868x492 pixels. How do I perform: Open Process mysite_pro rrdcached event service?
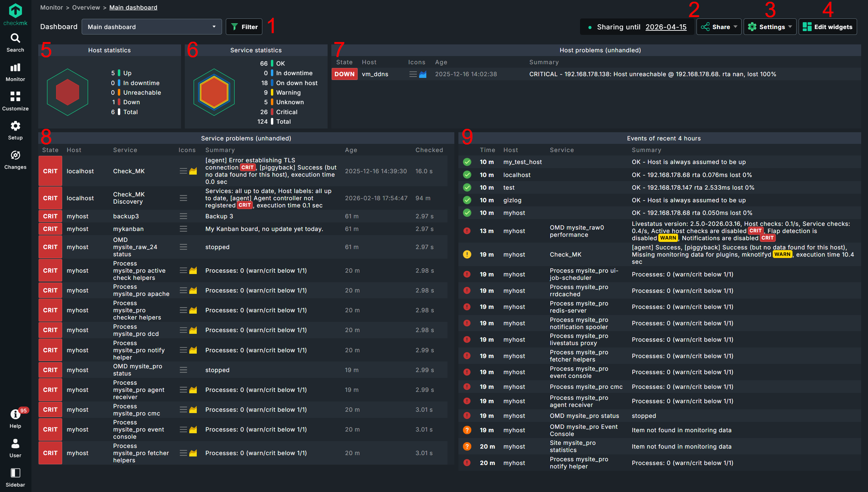(579, 291)
